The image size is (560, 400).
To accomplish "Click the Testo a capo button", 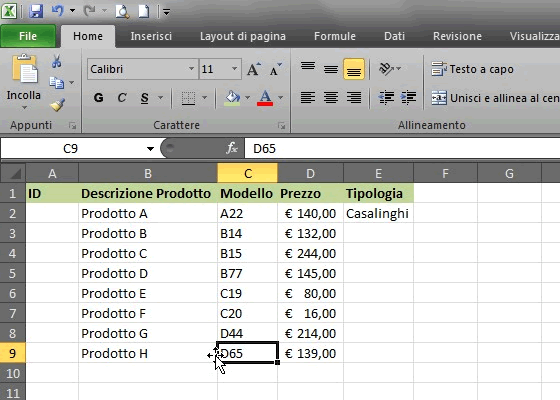I will [x=472, y=69].
